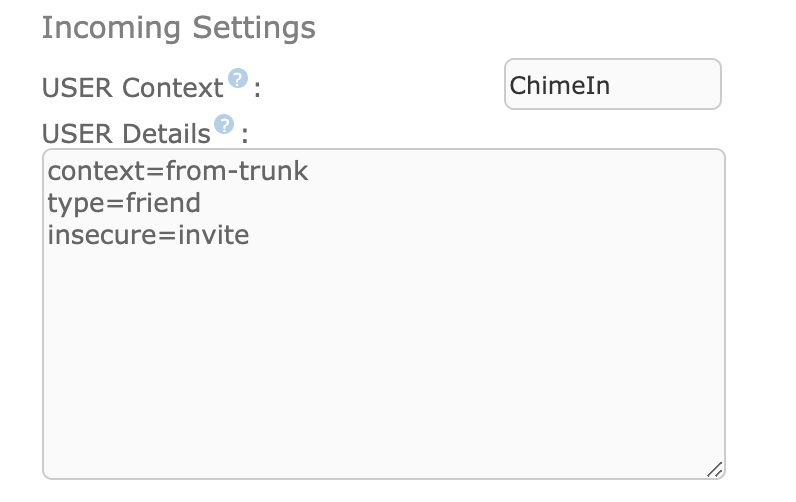Image resolution: width=796 pixels, height=502 pixels.
Task: Click inside the USER Details text area
Action: tap(384, 314)
